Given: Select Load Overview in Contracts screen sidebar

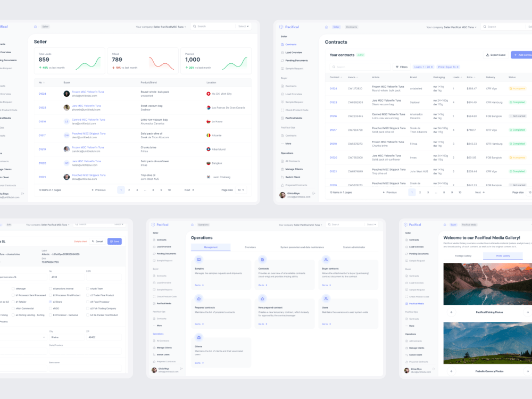Looking at the screenshot, I should 294,53.
